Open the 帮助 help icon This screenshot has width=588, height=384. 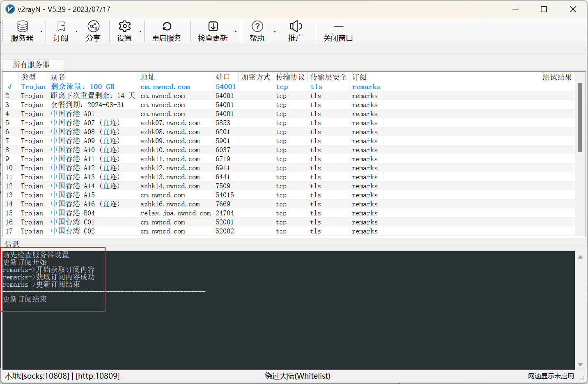pyautogui.click(x=257, y=27)
